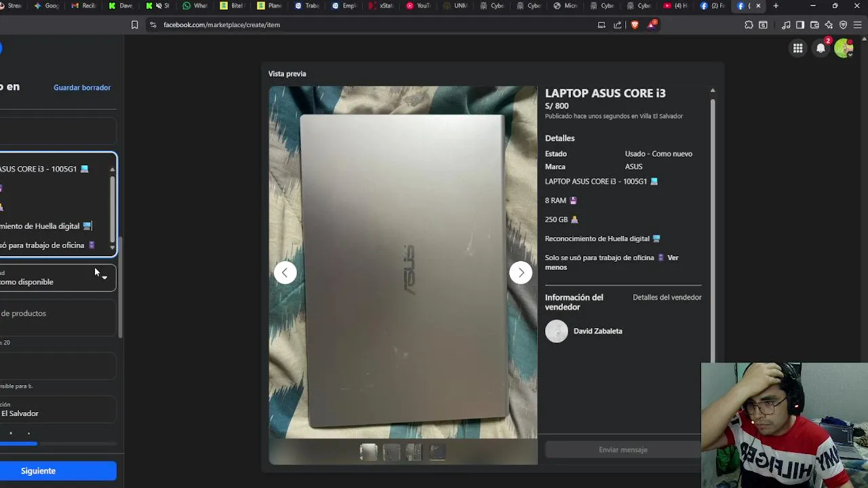Click 'Ver menos' in the description preview

(612, 262)
